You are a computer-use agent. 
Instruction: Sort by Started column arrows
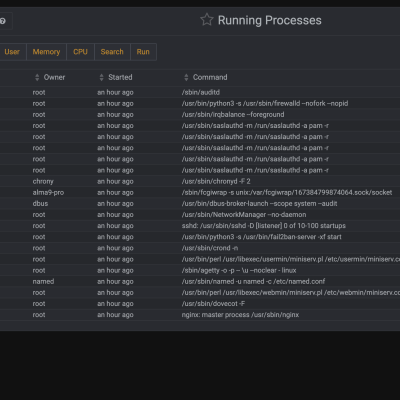[x=102, y=77]
